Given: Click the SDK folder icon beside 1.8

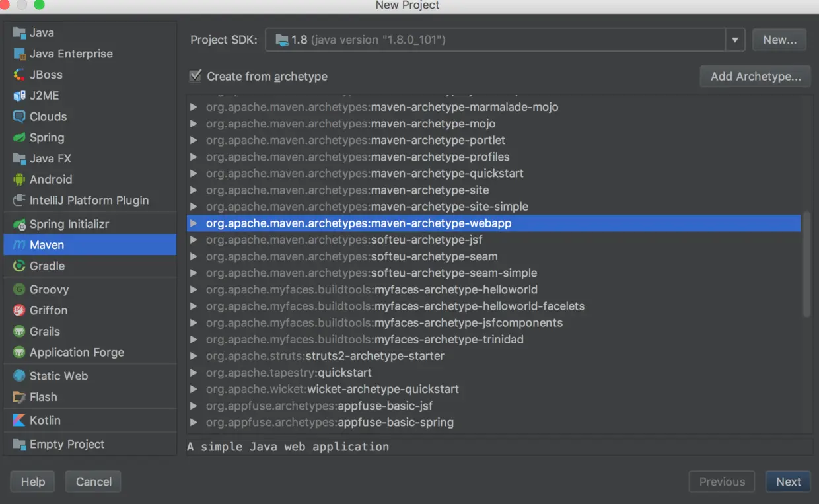Looking at the screenshot, I should click(x=282, y=40).
